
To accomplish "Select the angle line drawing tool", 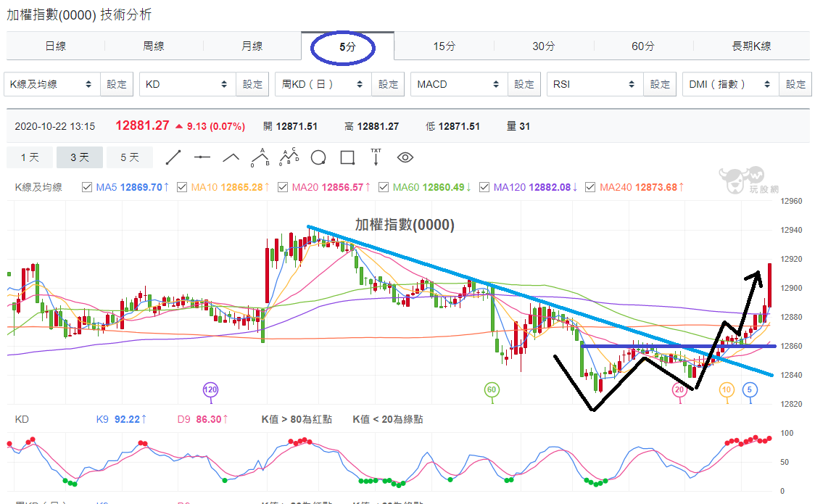I will [x=231, y=157].
